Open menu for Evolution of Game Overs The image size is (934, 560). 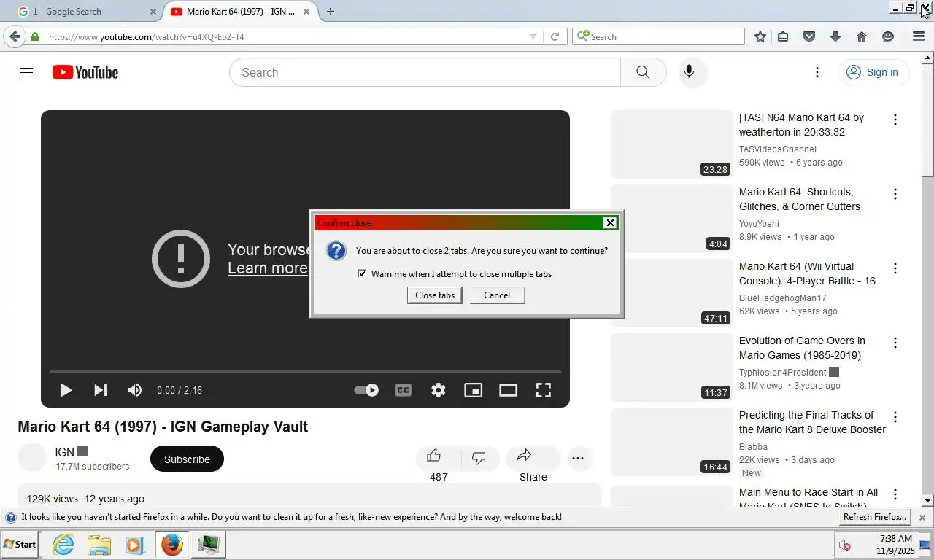click(895, 343)
